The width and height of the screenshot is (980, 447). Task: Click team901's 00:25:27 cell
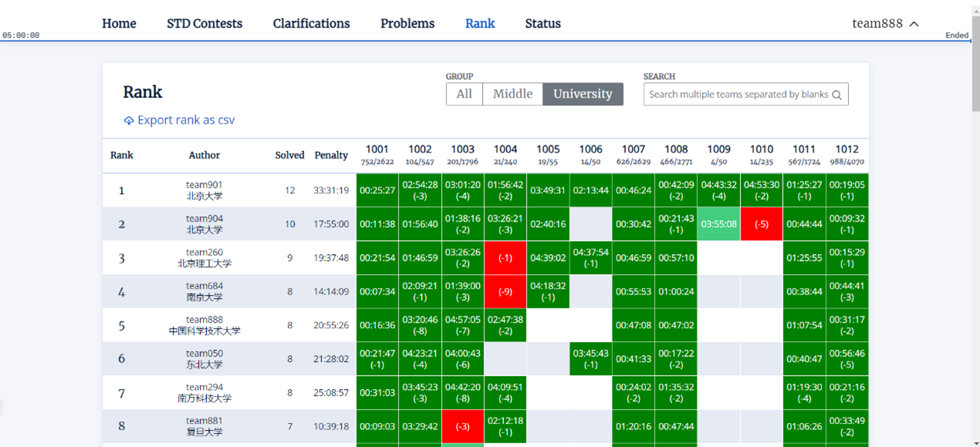pyautogui.click(x=377, y=190)
